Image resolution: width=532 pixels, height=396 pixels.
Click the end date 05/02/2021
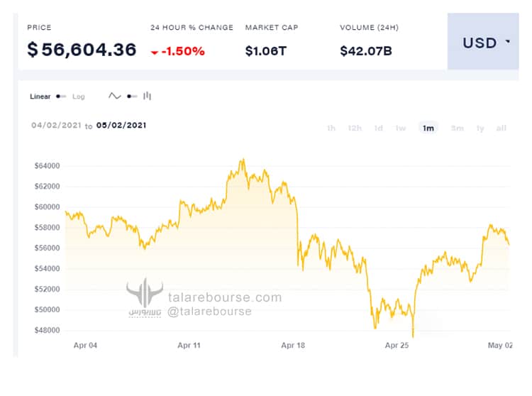point(121,126)
